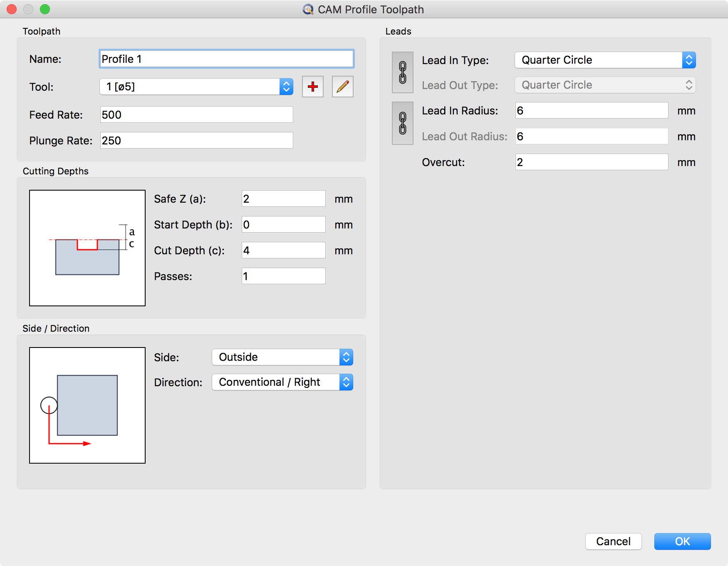
Task: Open the Direction dropdown menu
Action: pos(282,382)
